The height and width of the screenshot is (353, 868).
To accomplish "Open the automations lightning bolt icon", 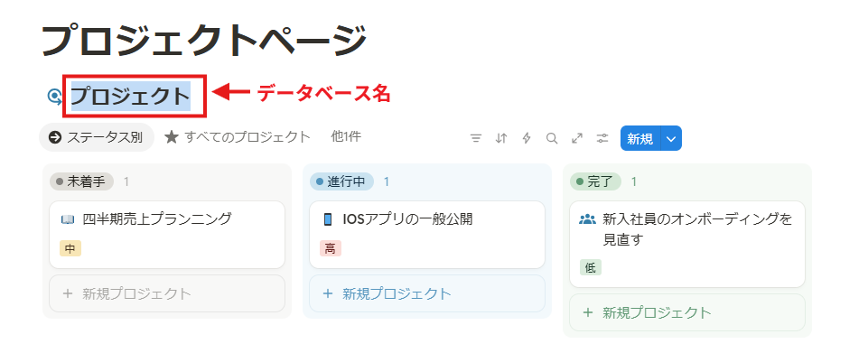I will (x=527, y=138).
